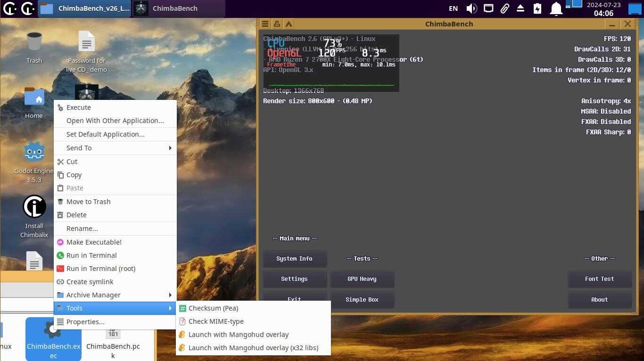Viewport: 644px width, 361px height.
Task: Switch to the ChimbaBench taskbar window button
Action: [x=178, y=8]
